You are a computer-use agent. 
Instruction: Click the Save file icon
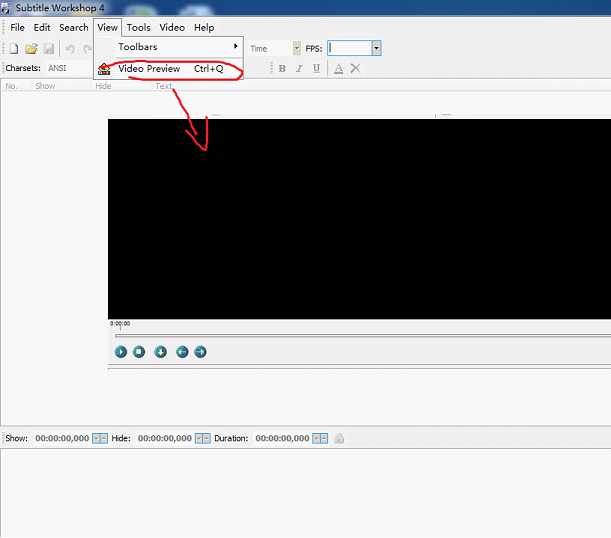click(x=49, y=49)
